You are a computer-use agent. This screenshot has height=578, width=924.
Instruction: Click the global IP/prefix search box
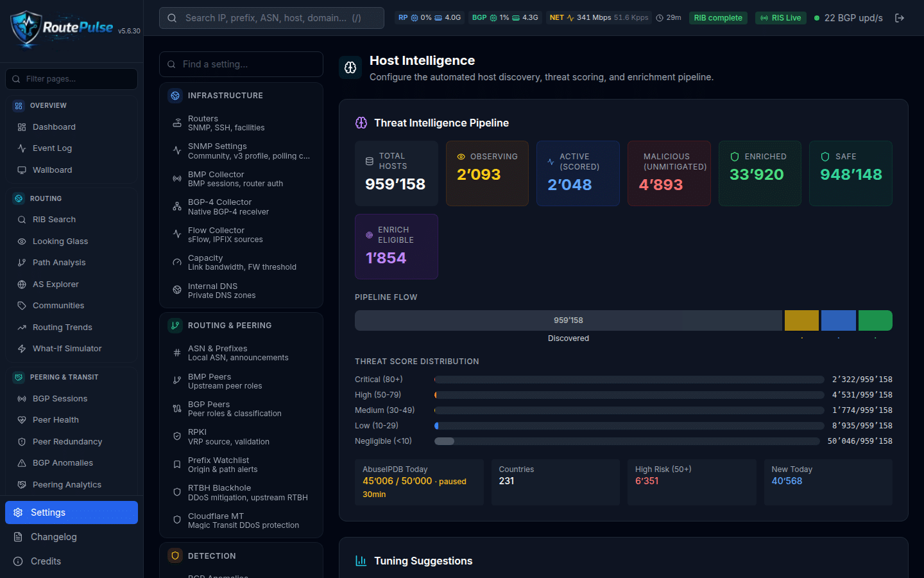coord(271,18)
